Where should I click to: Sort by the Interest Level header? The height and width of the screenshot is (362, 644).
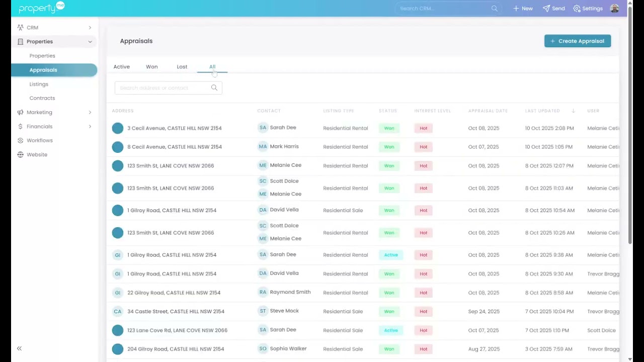click(x=433, y=111)
